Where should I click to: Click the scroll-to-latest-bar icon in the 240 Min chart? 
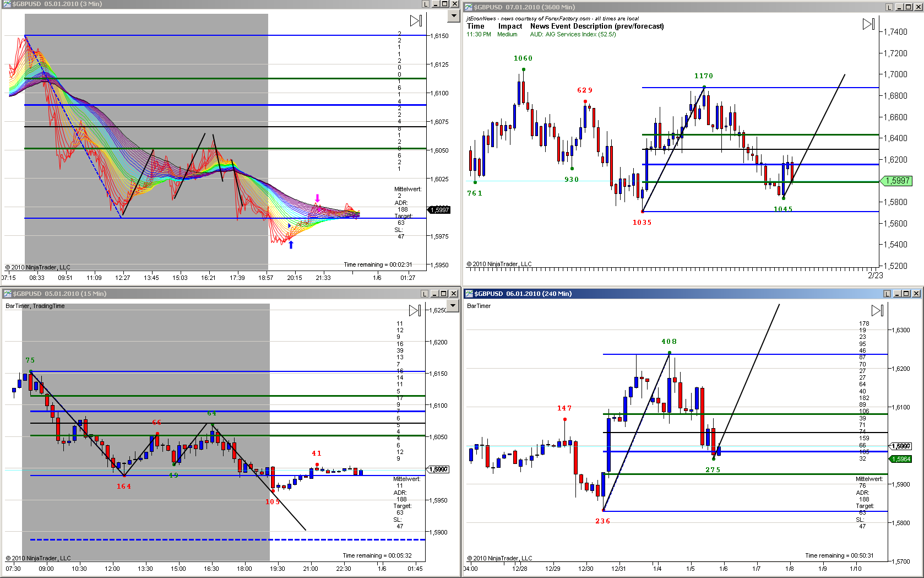click(877, 311)
